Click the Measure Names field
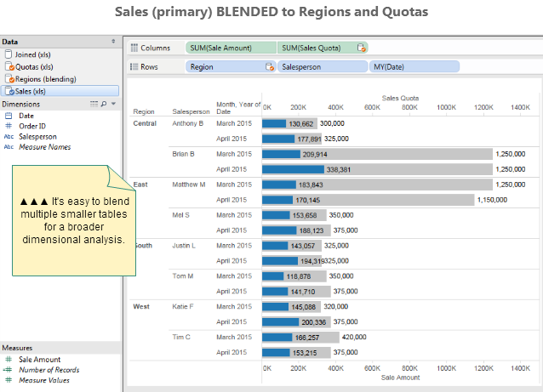Viewport: 543px width, 392px height. [44, 147]
